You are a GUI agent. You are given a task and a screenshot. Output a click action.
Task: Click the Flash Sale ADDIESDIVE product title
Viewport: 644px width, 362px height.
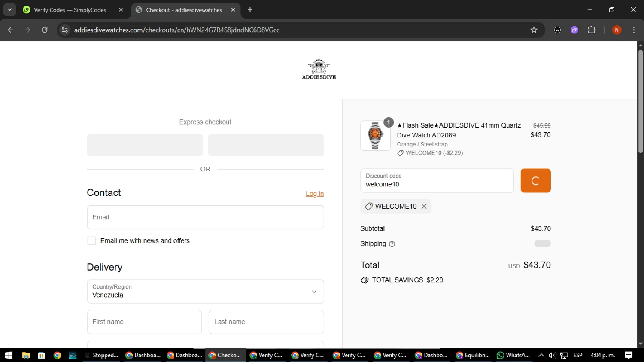pos(459,130)
